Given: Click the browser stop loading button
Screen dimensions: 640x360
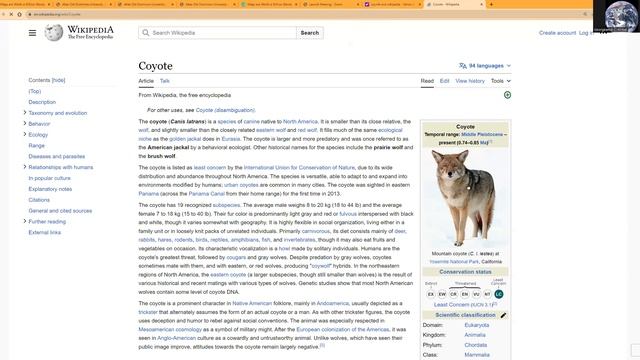Looking at the screenshot, I should click(x=11, y=14).
